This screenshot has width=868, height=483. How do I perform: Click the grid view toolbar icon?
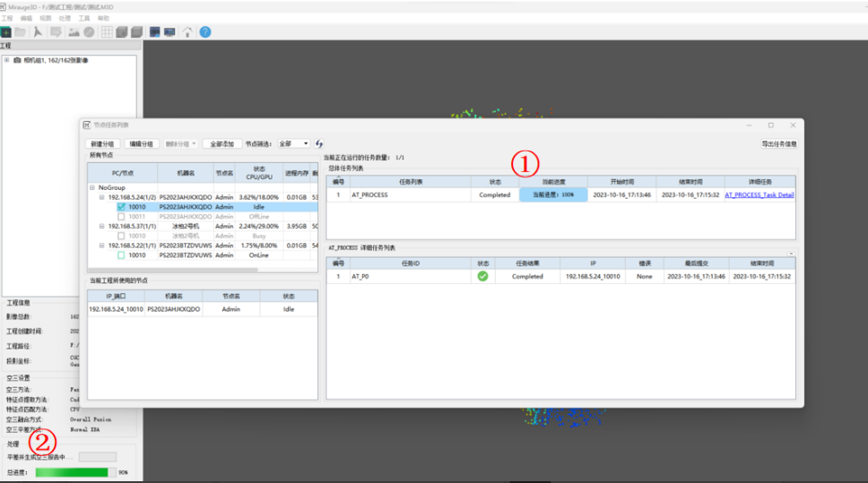pos(107,32)
